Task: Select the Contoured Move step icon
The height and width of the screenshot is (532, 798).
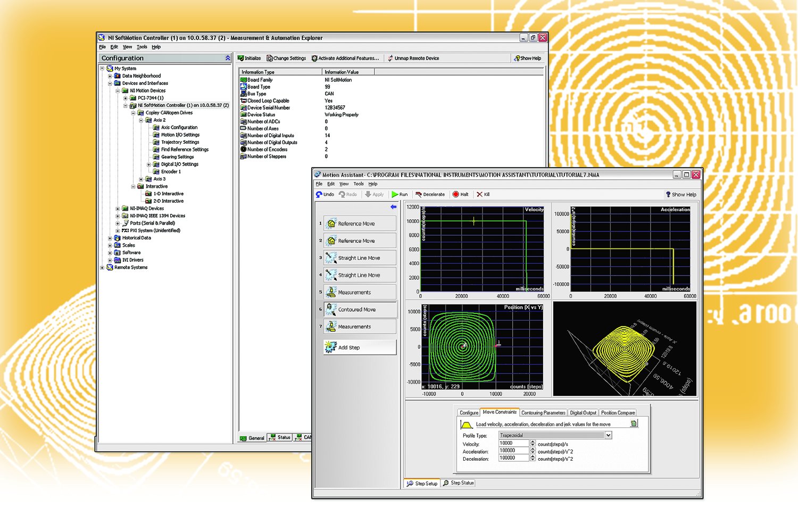Action: pyautogui.click(x=331, y=309)
